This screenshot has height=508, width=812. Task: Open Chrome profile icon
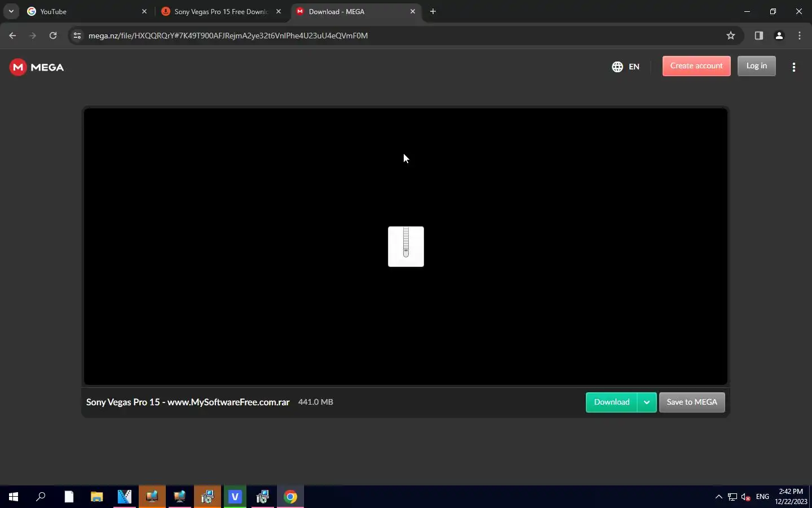coord(779,36)
